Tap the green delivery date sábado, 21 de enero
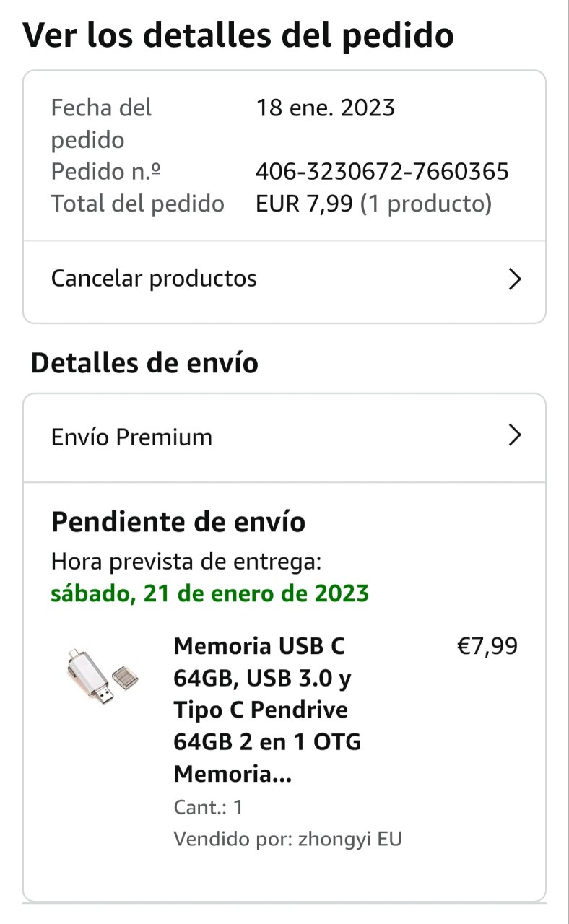The image size is (569, 924). tap(209, 593)
